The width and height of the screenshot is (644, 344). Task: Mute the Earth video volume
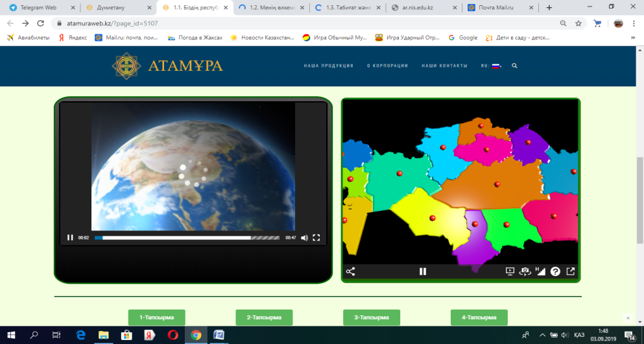tap(304, 238)
